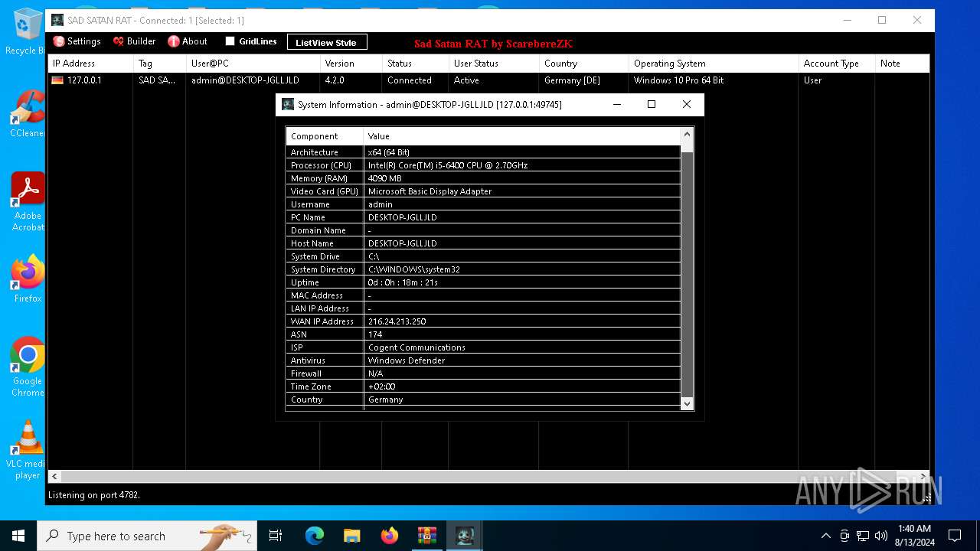This screenshot has width=980, height=551.
Task: Sort by Tag column header
Action: (159, 64)
